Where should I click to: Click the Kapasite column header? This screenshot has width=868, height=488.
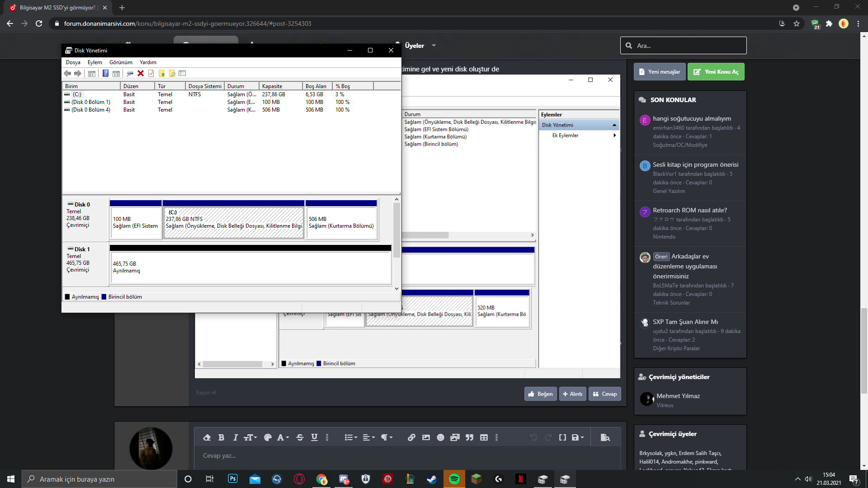pos(281,86)
